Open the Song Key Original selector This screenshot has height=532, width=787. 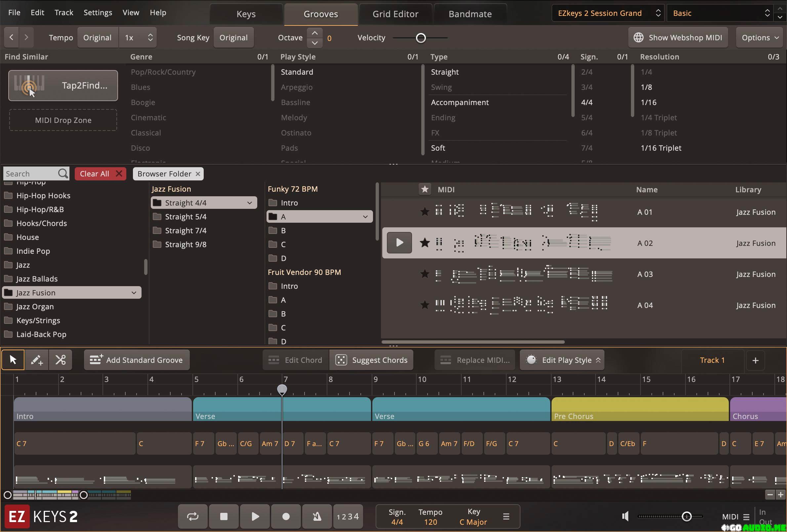coord(233,37)
